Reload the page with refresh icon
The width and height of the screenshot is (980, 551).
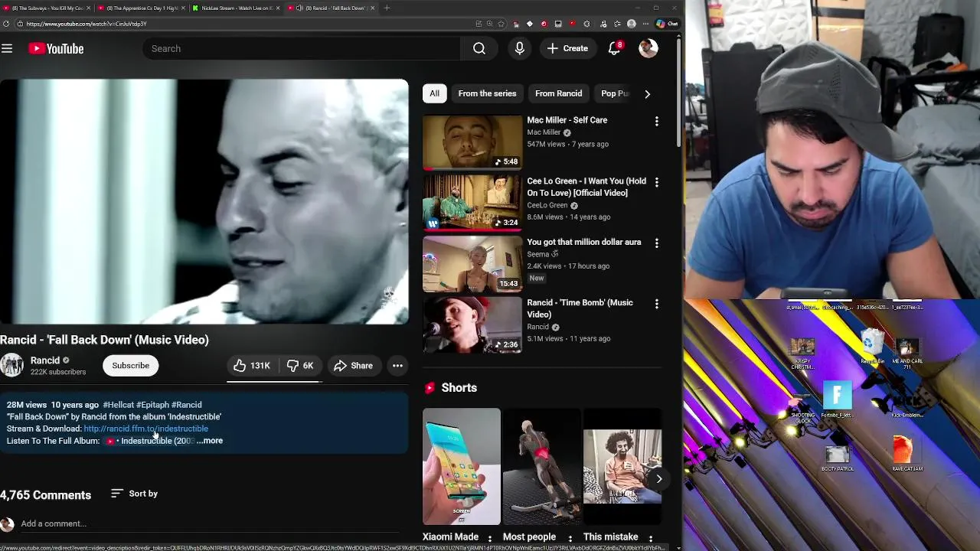(6, 24)
